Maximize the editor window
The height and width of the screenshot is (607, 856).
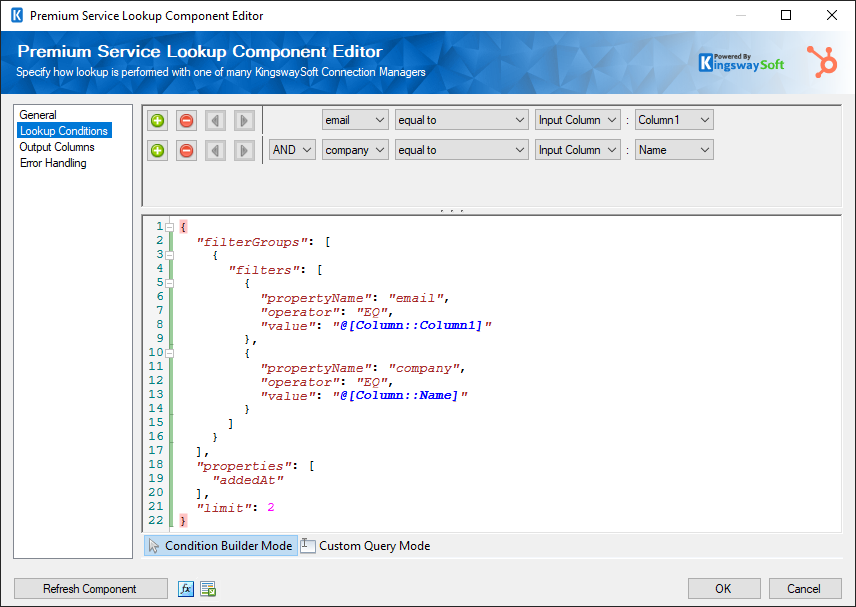pyautogui.click(x=786, y=15)
